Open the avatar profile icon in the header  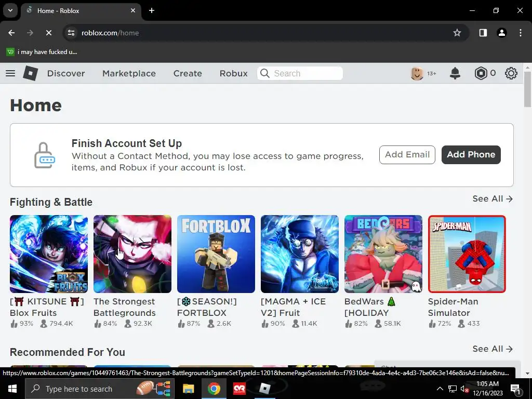[417, 73]
